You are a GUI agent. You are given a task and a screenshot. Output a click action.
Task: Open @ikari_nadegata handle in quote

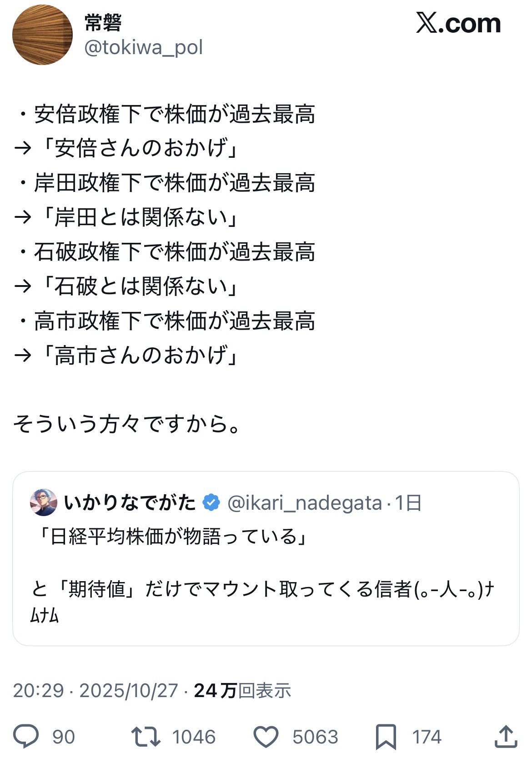click(304, 503)
